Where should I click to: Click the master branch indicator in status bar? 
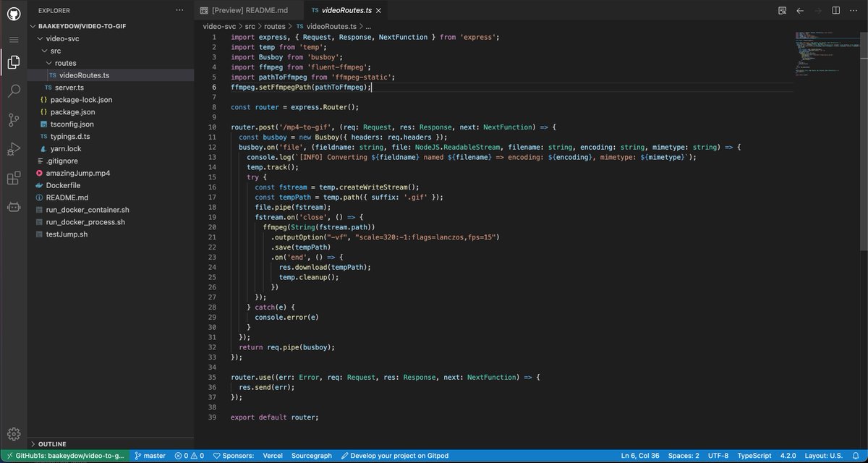[150, 456]
